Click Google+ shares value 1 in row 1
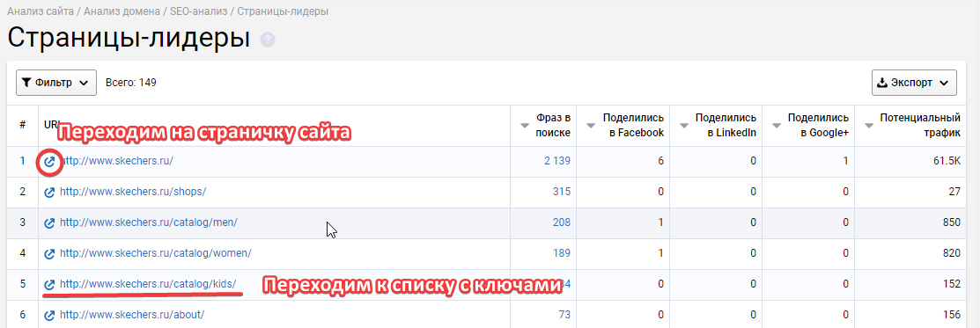980x328 pixels. 845,161
